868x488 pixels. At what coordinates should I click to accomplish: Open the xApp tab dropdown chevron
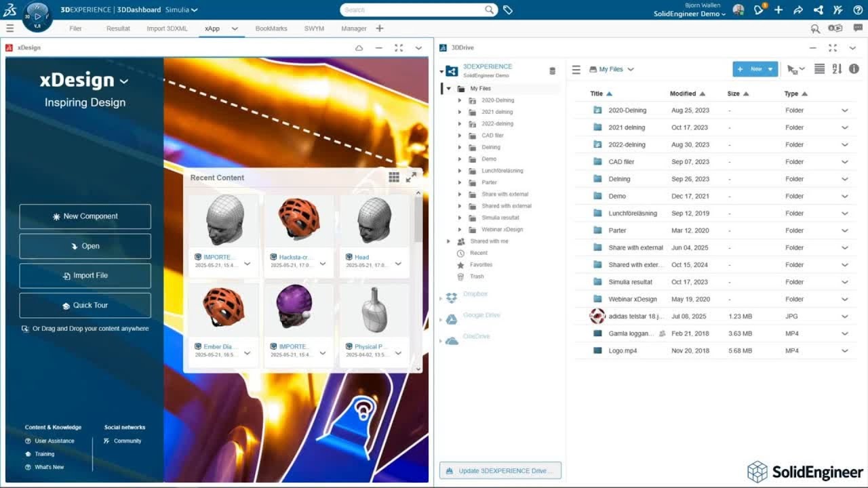pos(235,28)
